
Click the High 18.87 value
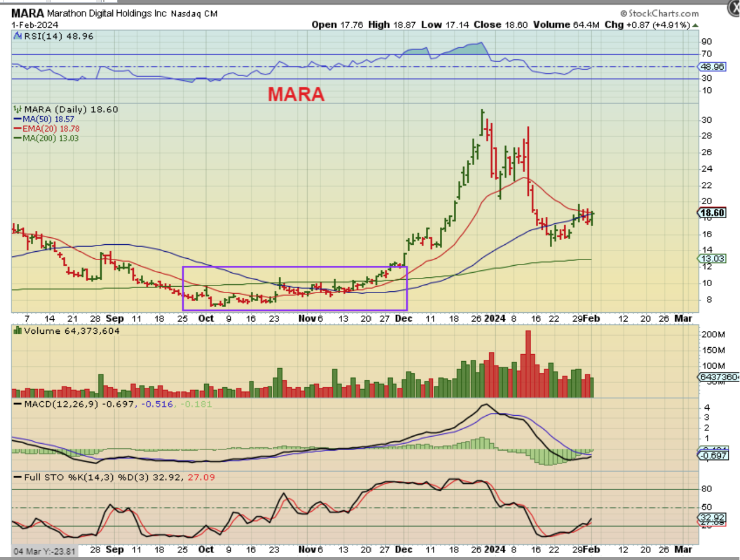click(392, 24)
